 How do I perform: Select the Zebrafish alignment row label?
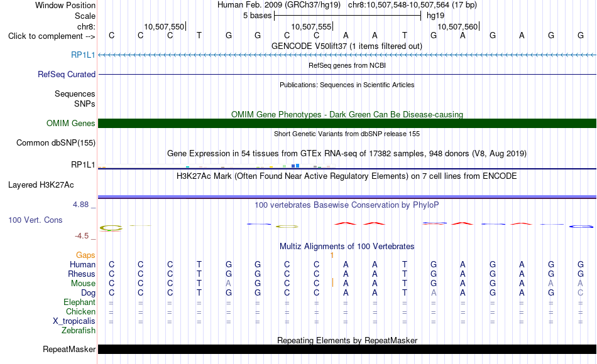[79, 330]
